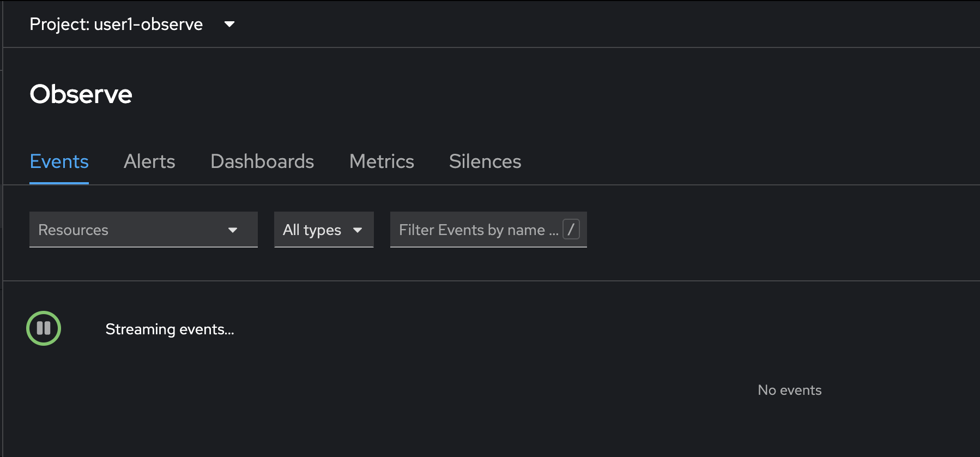980x457 pixels.
Task: Open the All types dropdown
Action: pos(324,230)
